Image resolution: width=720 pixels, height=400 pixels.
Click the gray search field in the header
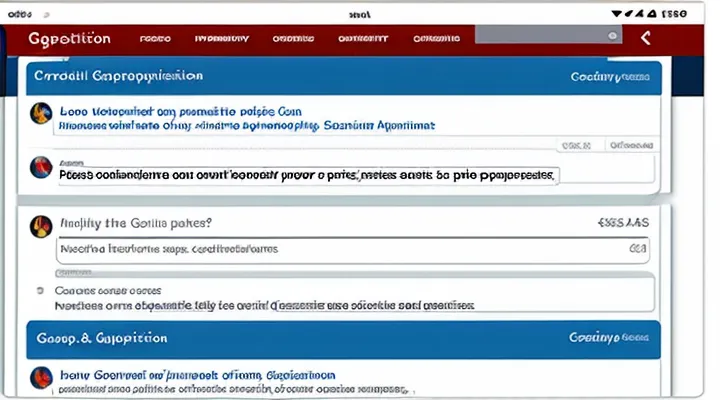point(540,35)
